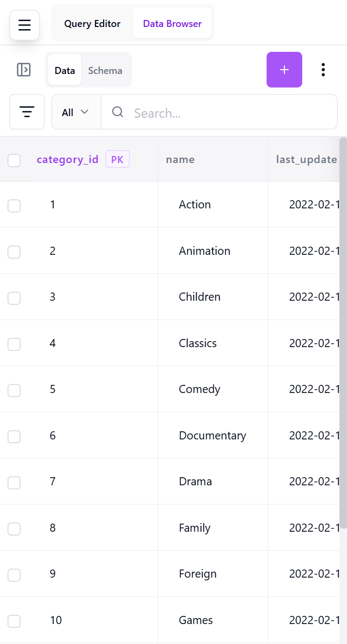Select the Data Browser tab
This screenshot has width=347, height=644.
(172, 24)
